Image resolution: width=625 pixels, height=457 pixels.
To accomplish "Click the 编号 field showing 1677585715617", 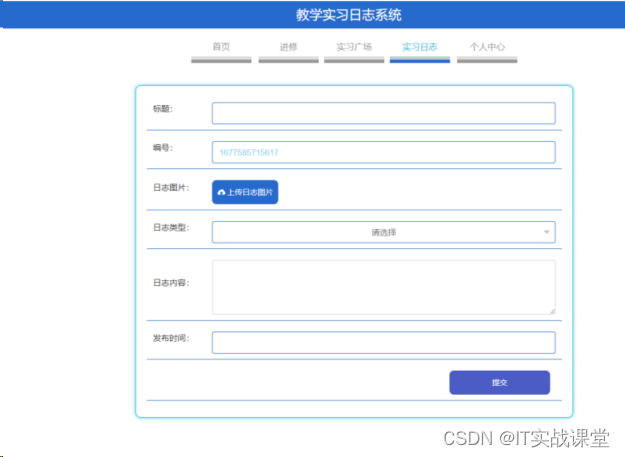I will point(383,152).
